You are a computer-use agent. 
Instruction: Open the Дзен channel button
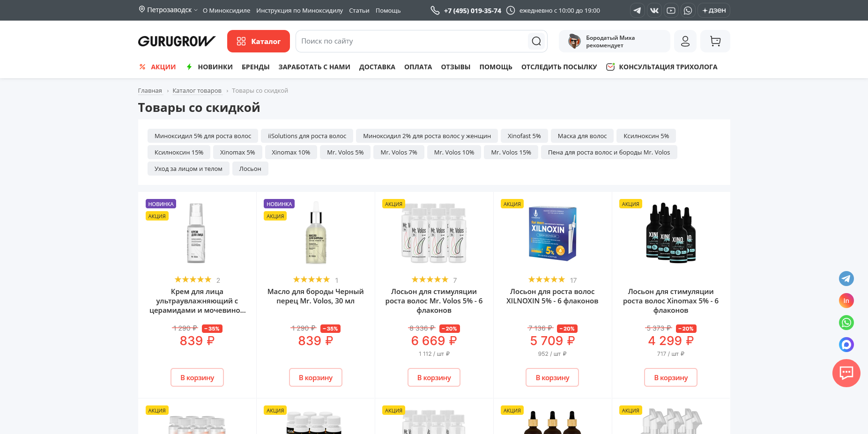[x=714, y=10]
